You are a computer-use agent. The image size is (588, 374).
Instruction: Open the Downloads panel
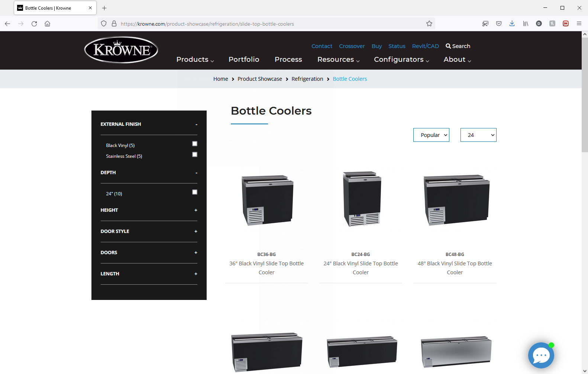point(512,23)
